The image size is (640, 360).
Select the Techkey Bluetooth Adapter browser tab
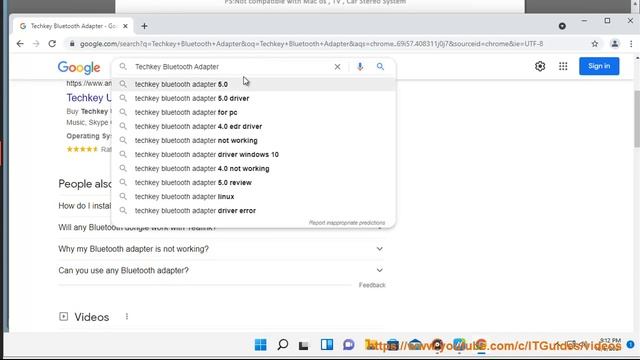click(x=73, y=26)
